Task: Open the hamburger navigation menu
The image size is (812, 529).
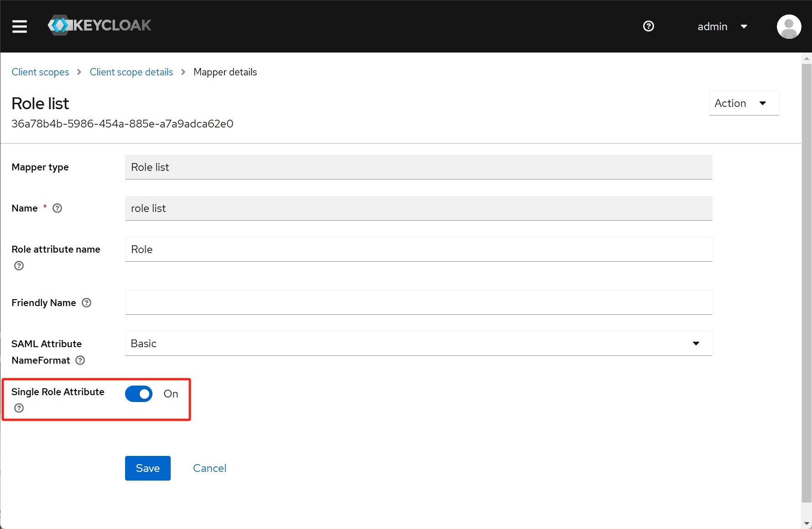Action: click(20, 26)
